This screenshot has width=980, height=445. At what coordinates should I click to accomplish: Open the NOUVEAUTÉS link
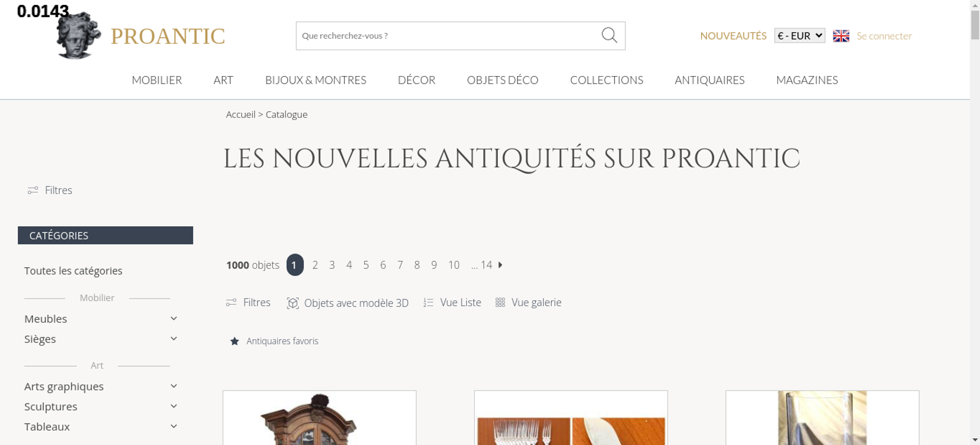click(x=733, y=36)
